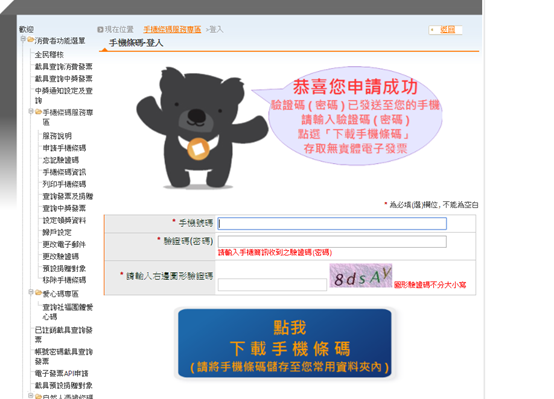
Task: Click the 消費者功能選單 tree label
Action: [x=60, y=41]
